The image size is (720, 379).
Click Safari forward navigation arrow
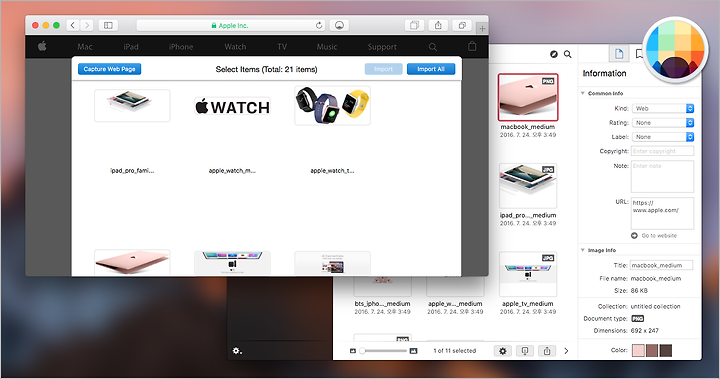coord(87,25)
